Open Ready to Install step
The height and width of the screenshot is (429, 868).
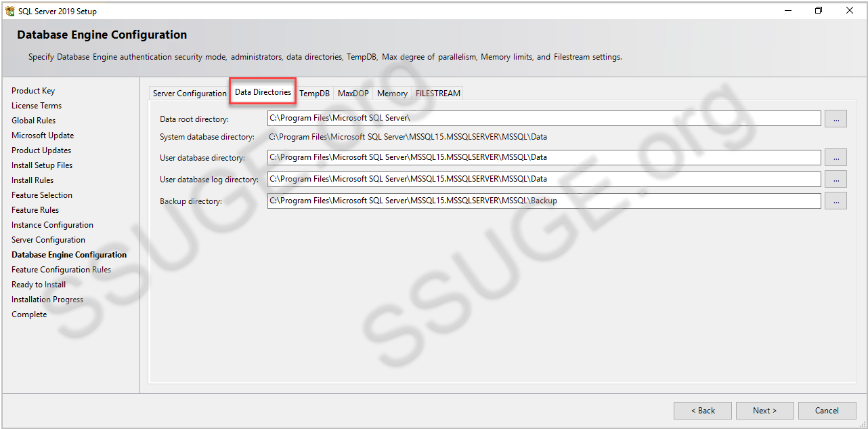point(38,284)
